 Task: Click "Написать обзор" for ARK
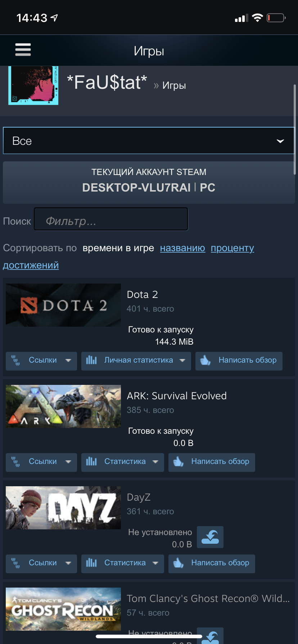212,462
